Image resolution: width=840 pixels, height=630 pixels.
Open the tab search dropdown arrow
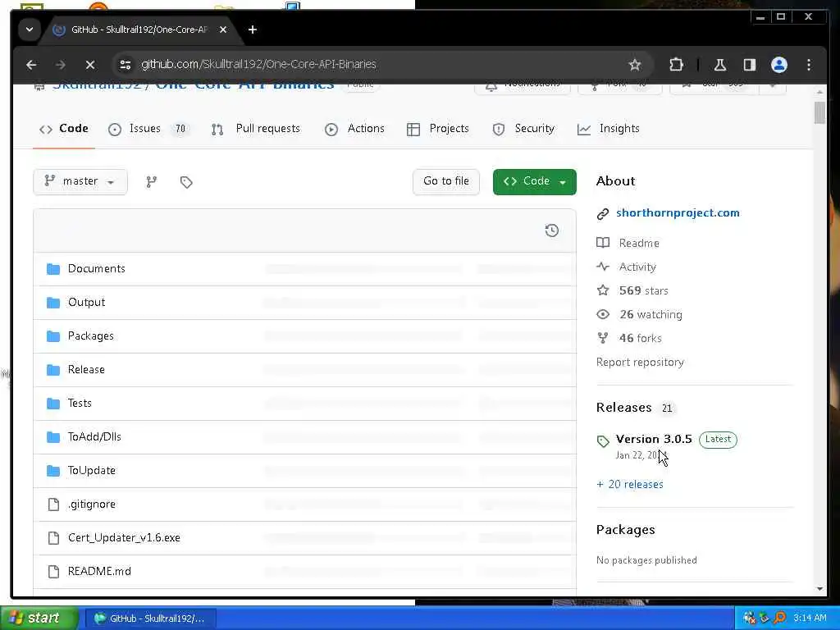pos(30,30)
